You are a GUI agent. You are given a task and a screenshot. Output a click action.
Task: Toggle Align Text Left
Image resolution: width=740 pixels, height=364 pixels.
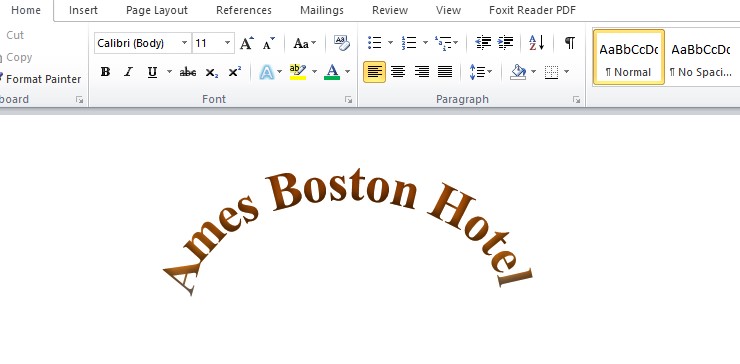375,72
